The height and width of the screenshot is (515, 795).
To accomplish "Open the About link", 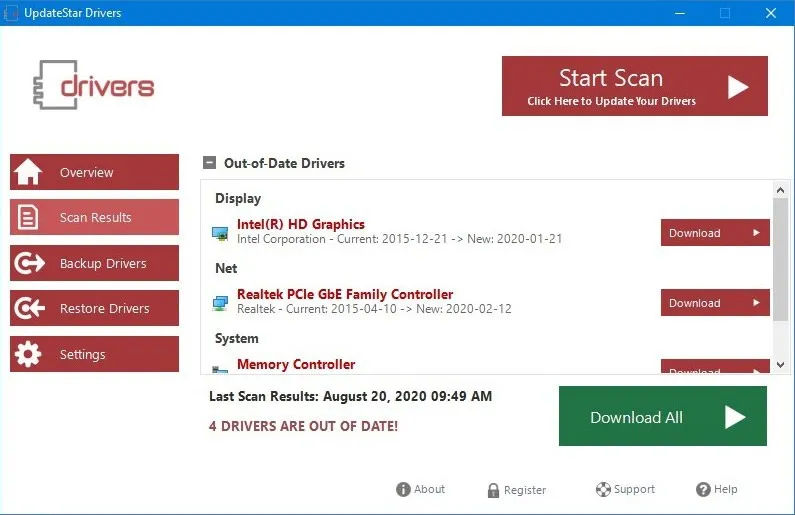I will (420, 489).
